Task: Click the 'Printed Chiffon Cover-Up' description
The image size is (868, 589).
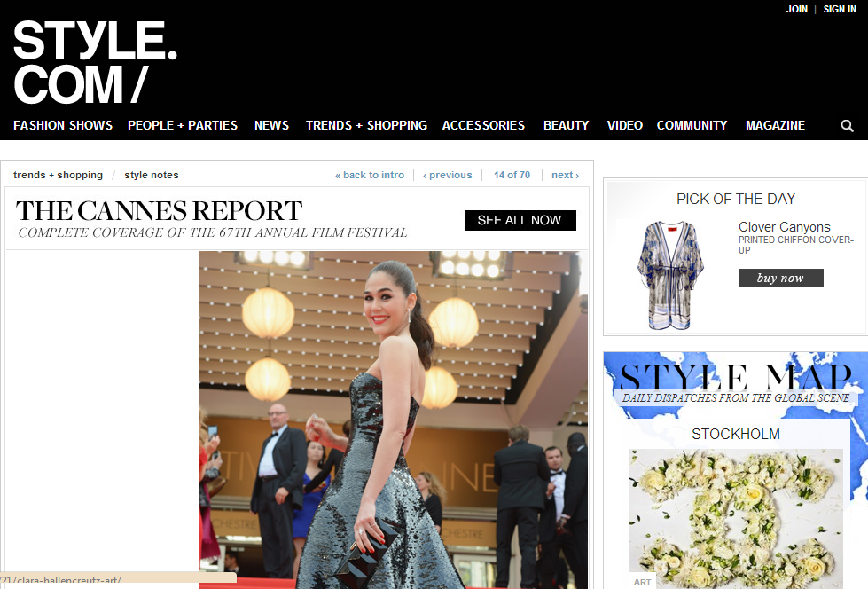Action: 796,245
